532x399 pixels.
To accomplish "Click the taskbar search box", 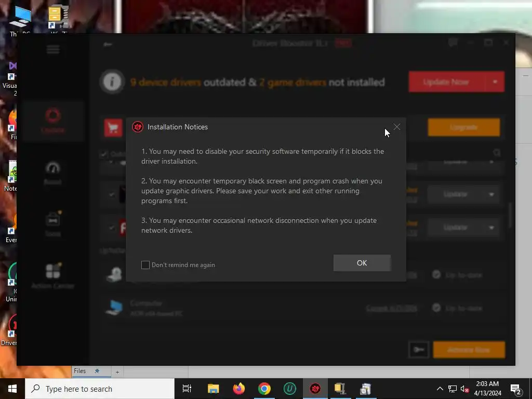I will pyautogui.click(x=100, y=389).
